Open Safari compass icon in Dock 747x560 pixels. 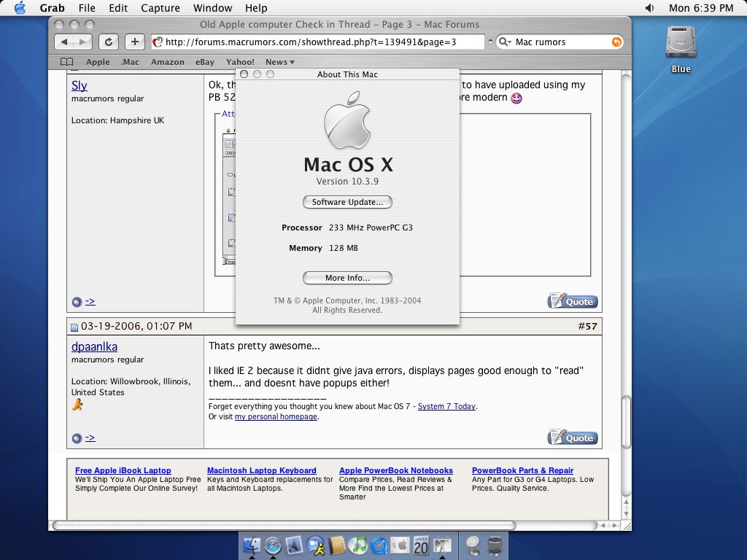coord(273,545)
